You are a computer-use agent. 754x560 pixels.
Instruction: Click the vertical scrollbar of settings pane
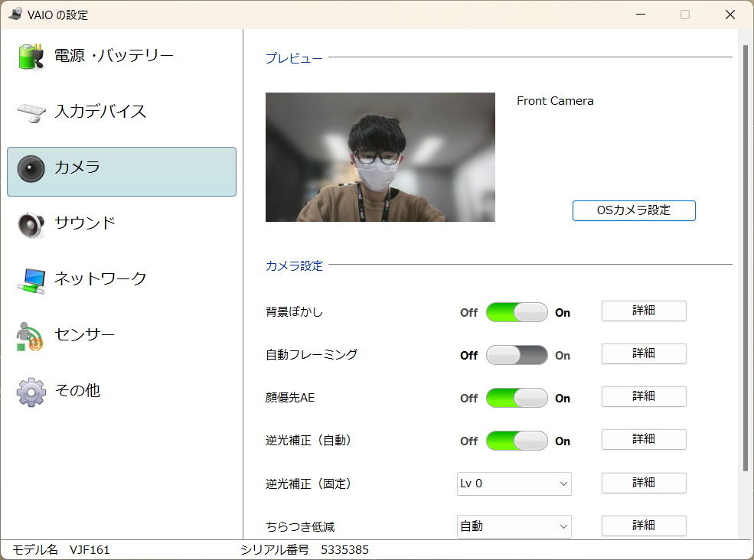[x=745, y=258]
